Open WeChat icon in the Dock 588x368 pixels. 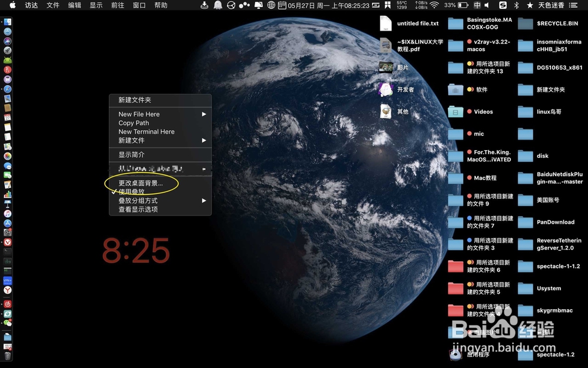click(x=8, y=323)
